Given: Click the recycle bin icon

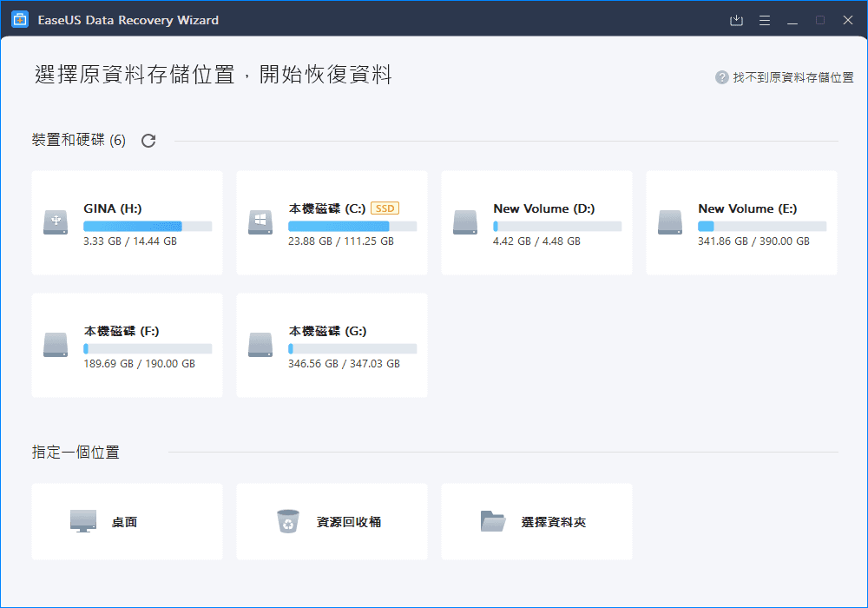Looking at the screenshot, I should (288, 521).
